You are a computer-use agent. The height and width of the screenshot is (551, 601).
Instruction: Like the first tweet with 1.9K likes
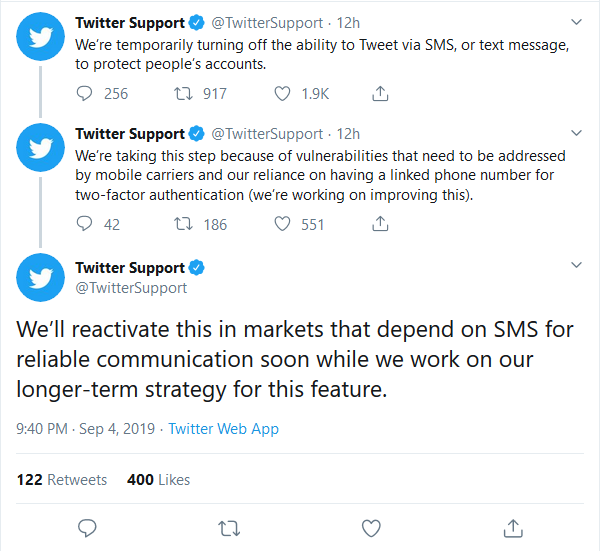pyautogui.click(x=283, y=94)
